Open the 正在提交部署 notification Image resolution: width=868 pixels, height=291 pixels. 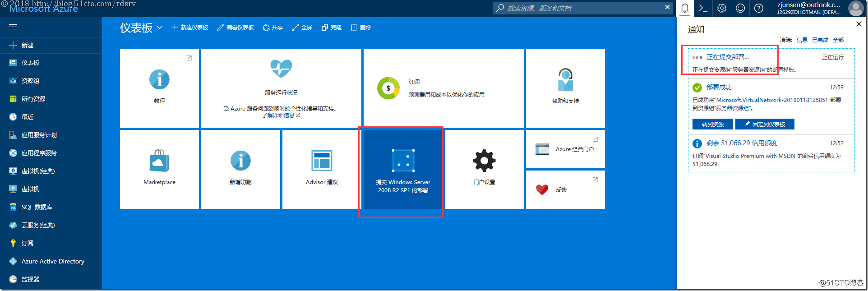point(728,57)
